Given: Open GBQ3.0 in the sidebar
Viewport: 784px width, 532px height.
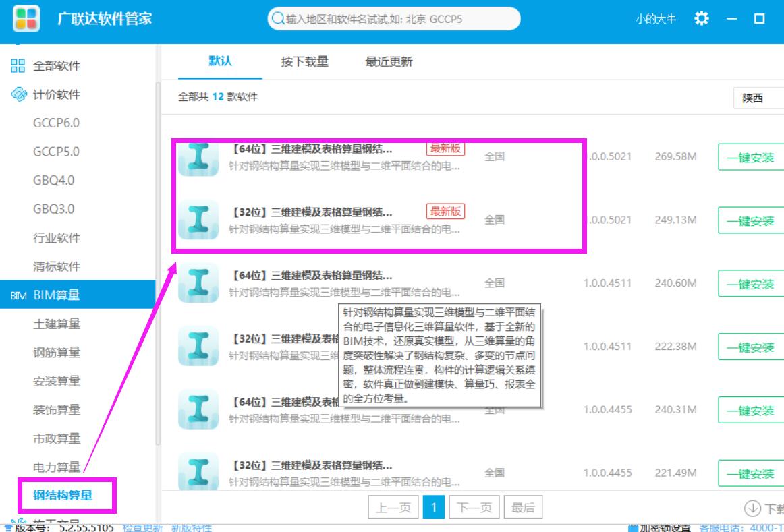Looking at the screenshot, I should coord(53,209).
